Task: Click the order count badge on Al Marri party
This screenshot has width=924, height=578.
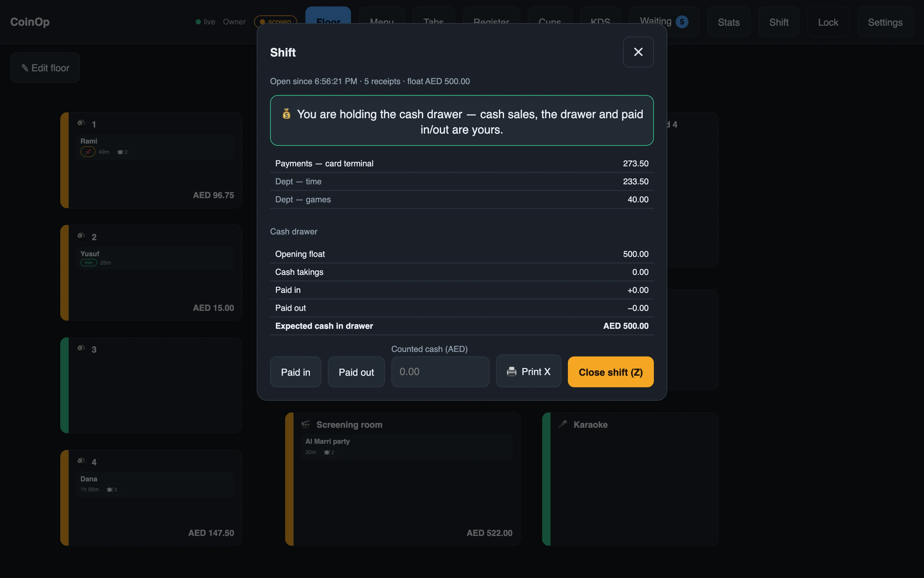Action: tap(329, 452)
